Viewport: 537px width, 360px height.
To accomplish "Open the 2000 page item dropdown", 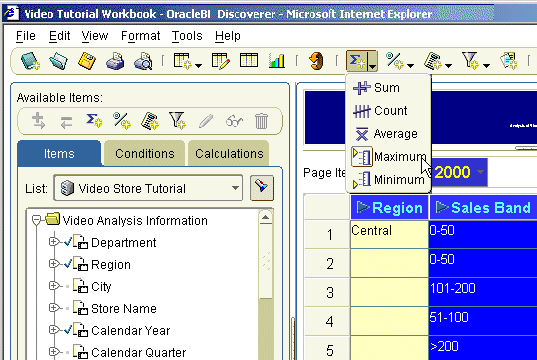I will click(x=480, y=172).
